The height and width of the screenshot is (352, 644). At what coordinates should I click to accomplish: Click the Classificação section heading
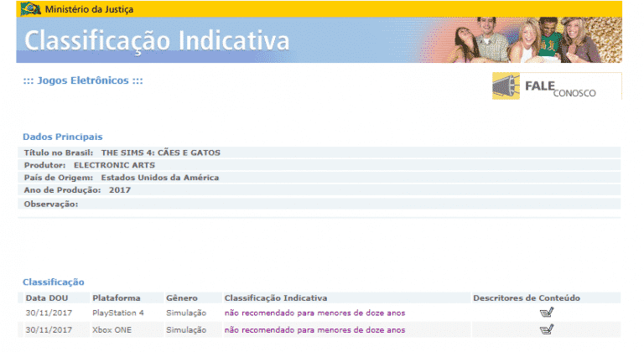coord(53,282)
